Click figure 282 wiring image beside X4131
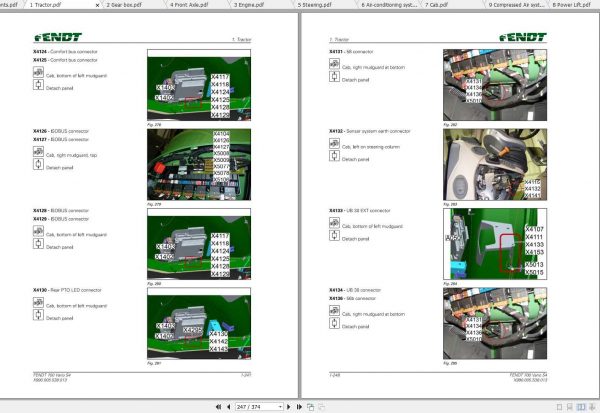 pos(495,85)
